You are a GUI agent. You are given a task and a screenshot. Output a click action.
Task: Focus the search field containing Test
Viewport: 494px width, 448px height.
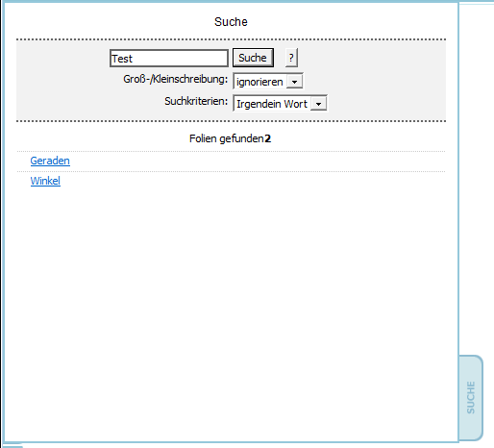(169, 59)
